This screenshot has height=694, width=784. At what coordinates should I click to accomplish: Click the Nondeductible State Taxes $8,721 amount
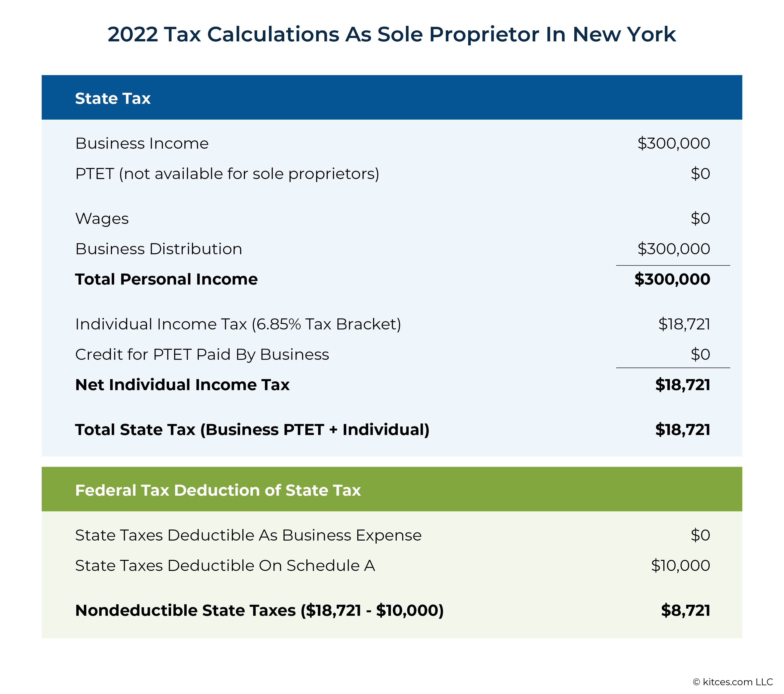685,611
